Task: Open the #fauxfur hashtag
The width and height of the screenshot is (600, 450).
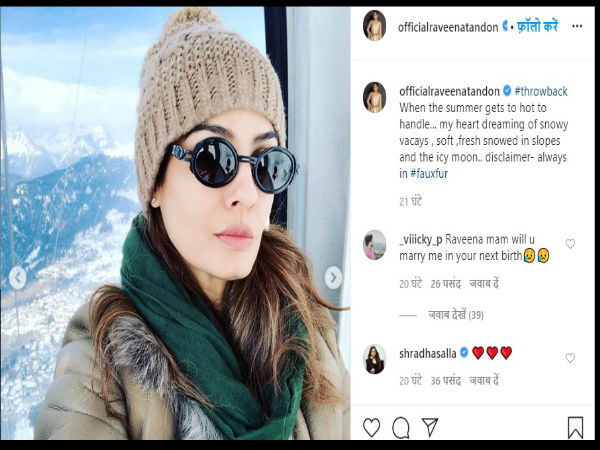Action: [x=429, y=174]
